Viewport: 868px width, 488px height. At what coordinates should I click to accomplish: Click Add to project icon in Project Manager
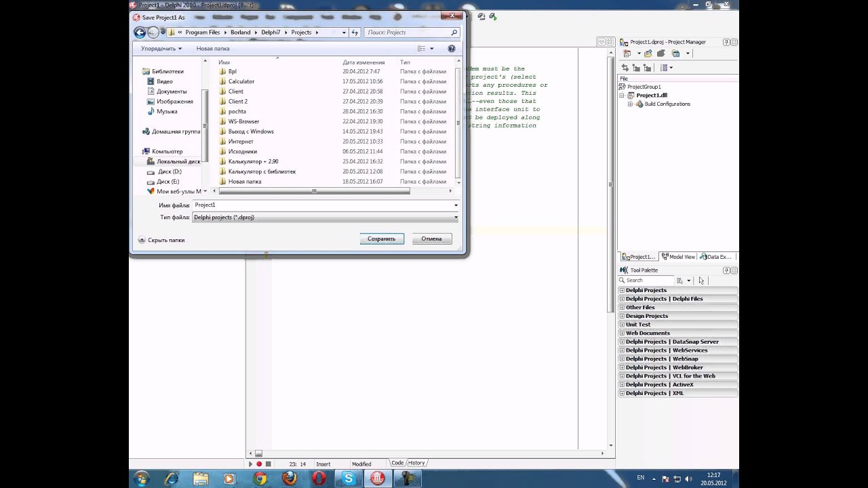click(648, 54)
